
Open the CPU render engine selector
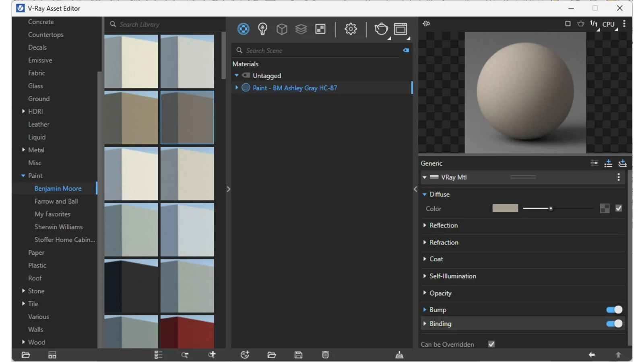(x=608, y=24)
